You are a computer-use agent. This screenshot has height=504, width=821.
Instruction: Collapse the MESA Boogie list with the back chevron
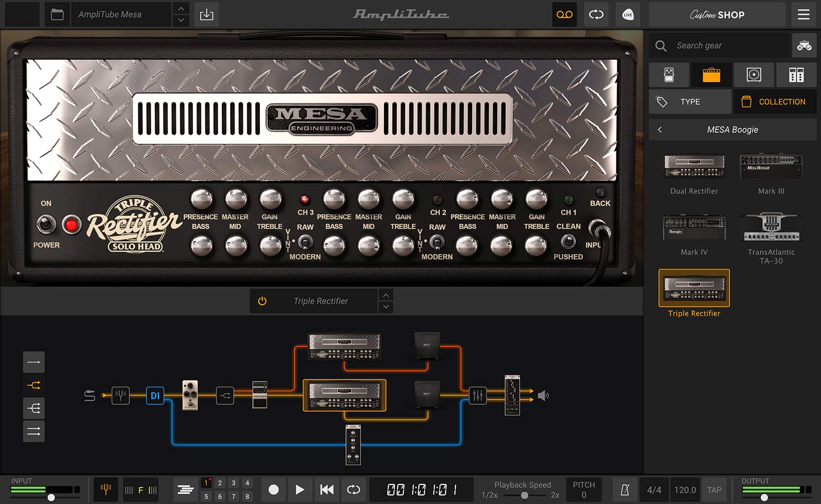[660, 129]
